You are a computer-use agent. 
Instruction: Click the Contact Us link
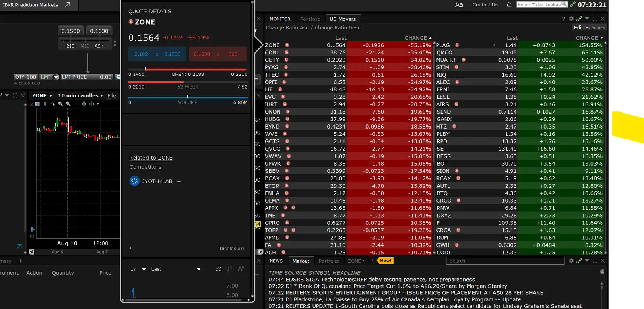point(485,5)
